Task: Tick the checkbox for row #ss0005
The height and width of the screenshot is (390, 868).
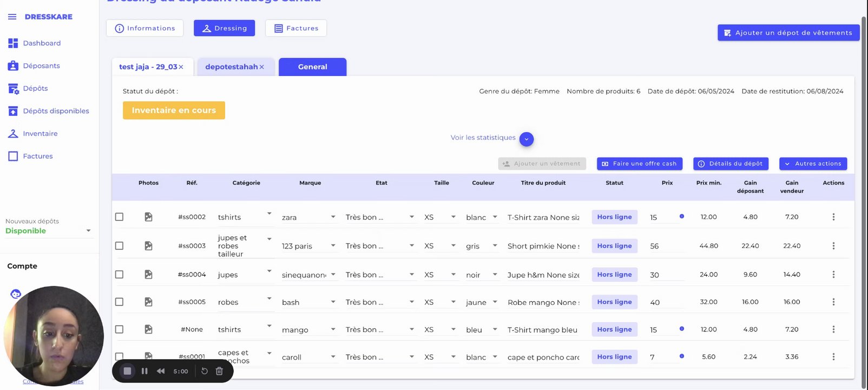Action: pyautogui.click(x=119, y=302)
